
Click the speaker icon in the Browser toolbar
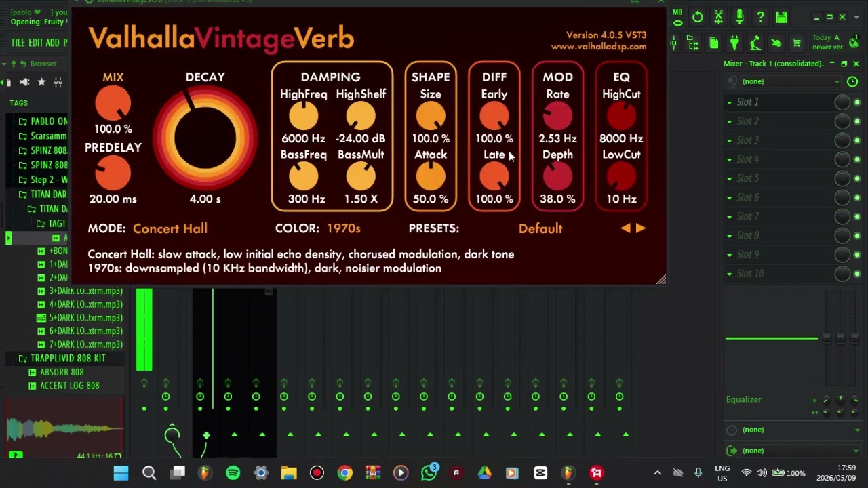[x=24, y=82]
